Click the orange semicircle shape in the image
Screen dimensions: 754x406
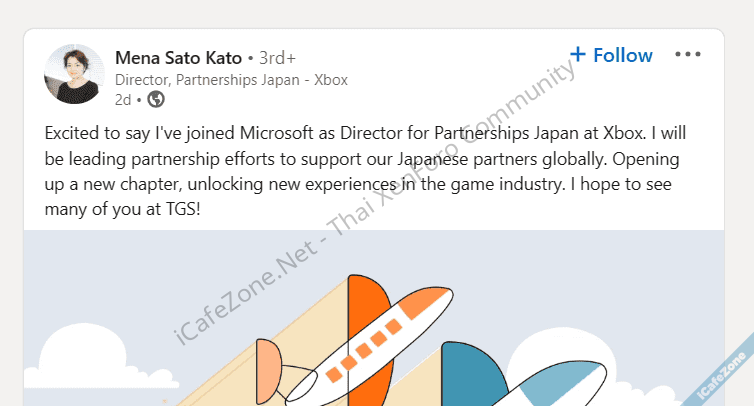click(268, 366)
